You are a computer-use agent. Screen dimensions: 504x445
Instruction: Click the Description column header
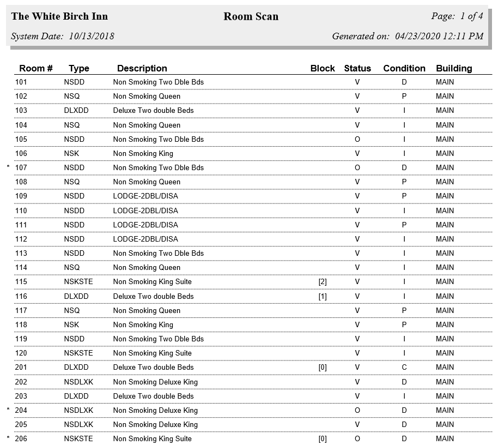142,68
